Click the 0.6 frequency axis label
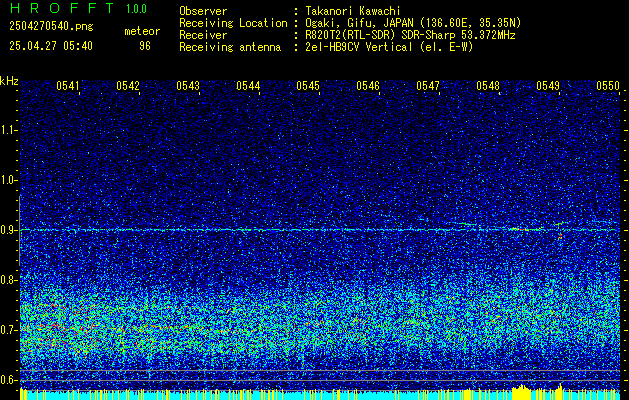Image resolution: width=629 pixels, height=400 pixels. (8, 380)
